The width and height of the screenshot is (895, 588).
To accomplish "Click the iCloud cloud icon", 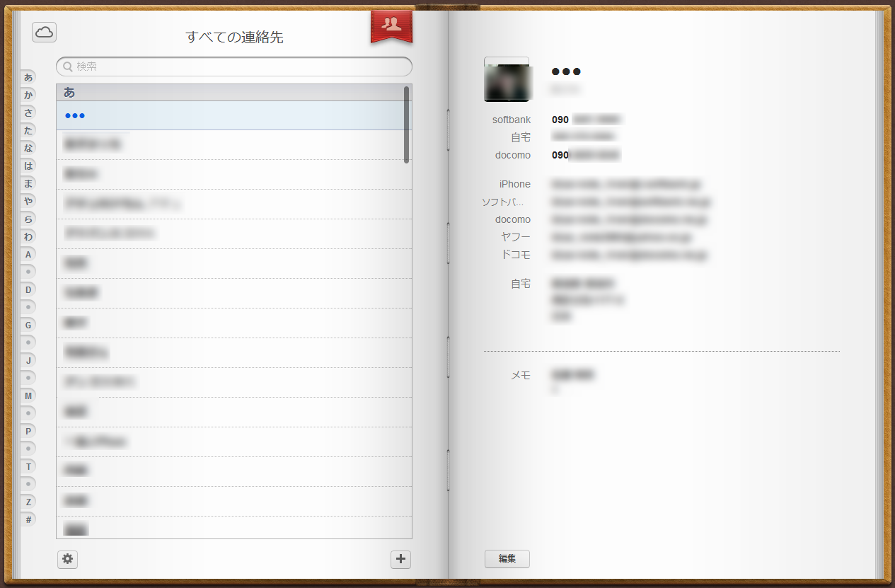I will pyautogui.click(x=44, y=32).
